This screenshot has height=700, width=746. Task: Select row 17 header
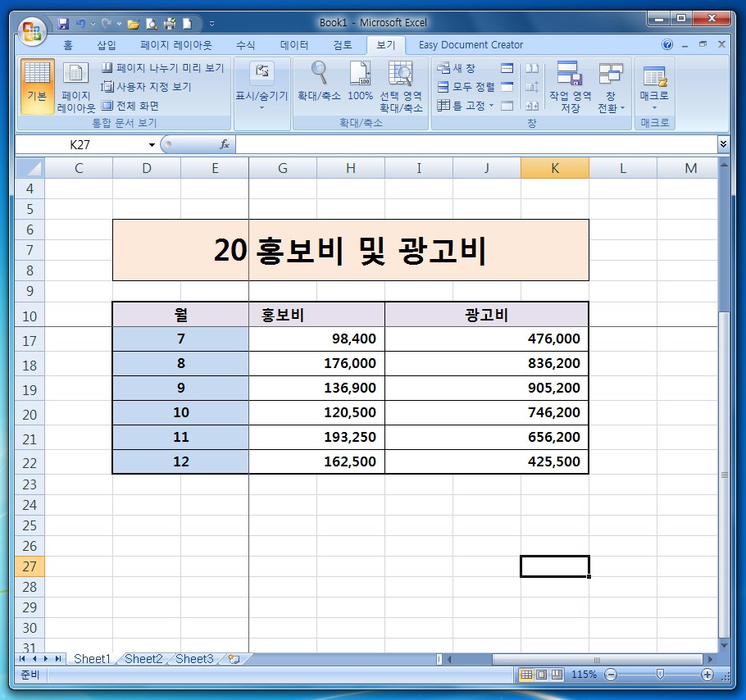pos(30,340)
